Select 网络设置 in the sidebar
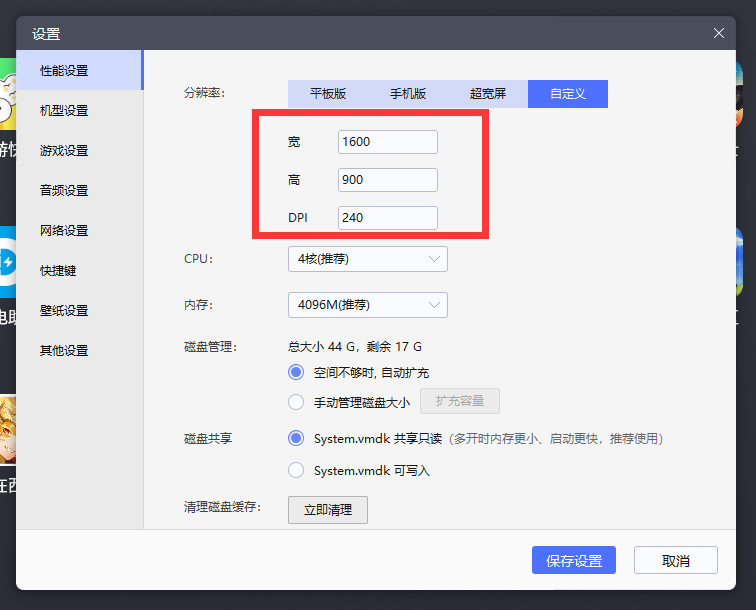Image resolution: width=756 pixels, height=610 pixels. click(80, 230)
